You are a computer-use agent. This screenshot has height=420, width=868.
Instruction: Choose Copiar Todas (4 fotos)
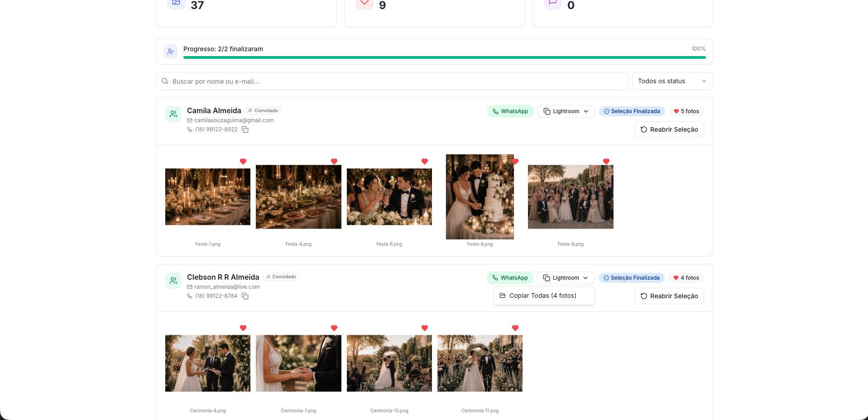pos(544,296)
